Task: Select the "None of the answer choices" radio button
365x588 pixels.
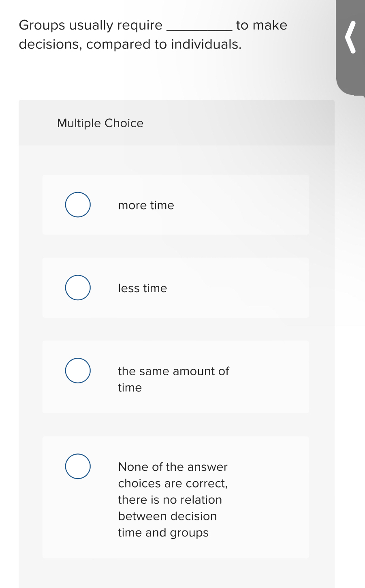Action: [77, 466]
